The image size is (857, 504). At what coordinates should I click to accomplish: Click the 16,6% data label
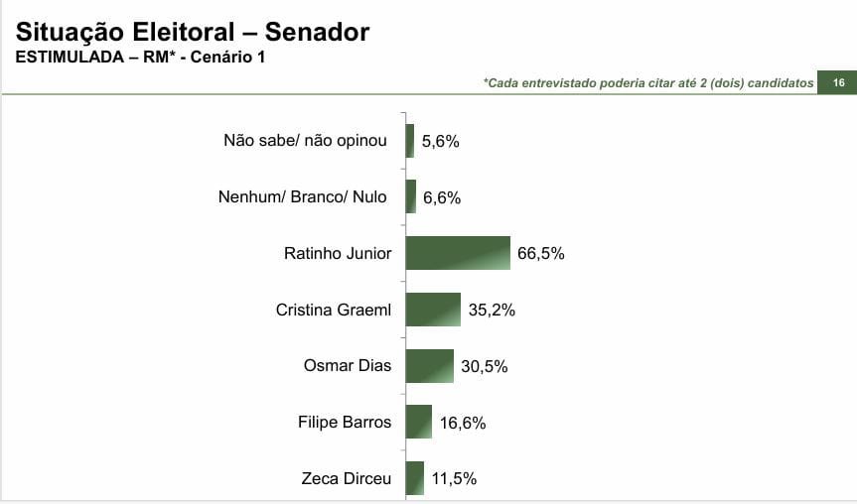point(463,423)
